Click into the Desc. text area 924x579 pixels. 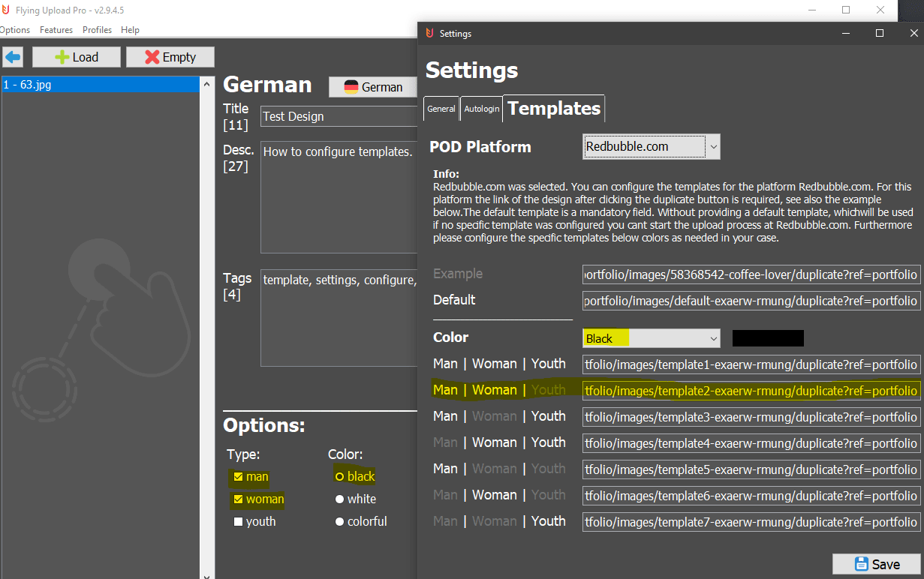pyautogui.click(x=339, y=197)
